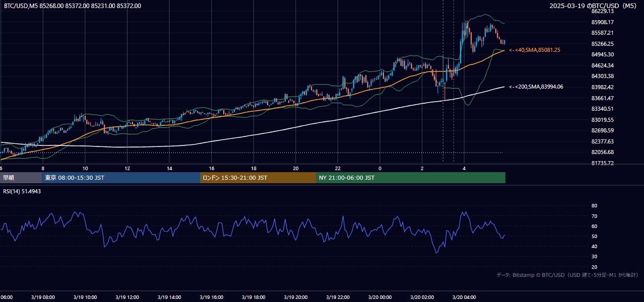Screen dimensions: 644x302
Task: Click price axis label 84303.38
Action: (603, 76)
